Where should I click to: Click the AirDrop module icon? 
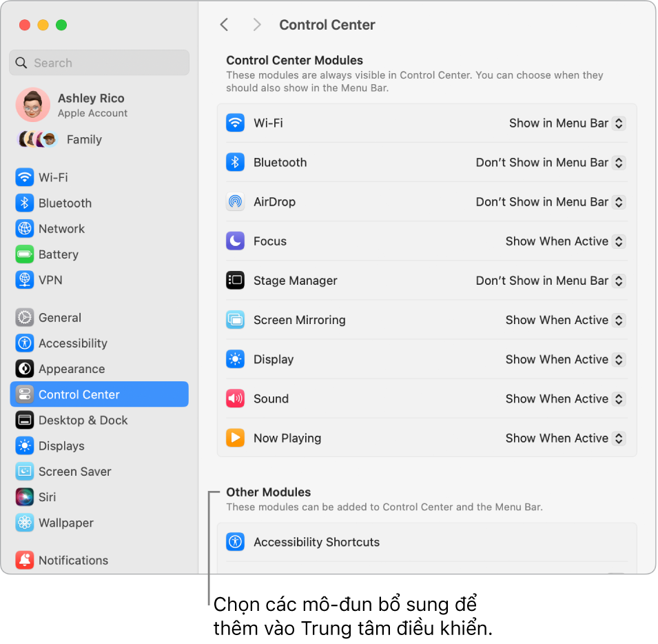(235, 202)
